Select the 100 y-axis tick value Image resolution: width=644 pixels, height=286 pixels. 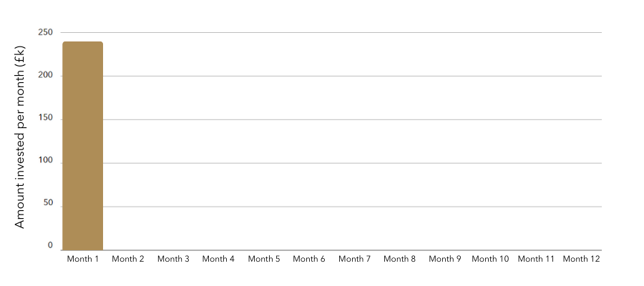click(46, 163)
